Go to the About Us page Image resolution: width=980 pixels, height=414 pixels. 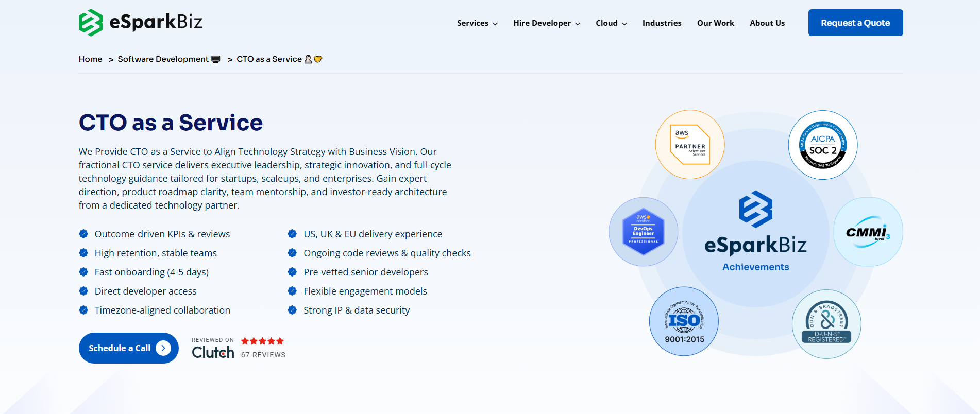tap(767, 23)
